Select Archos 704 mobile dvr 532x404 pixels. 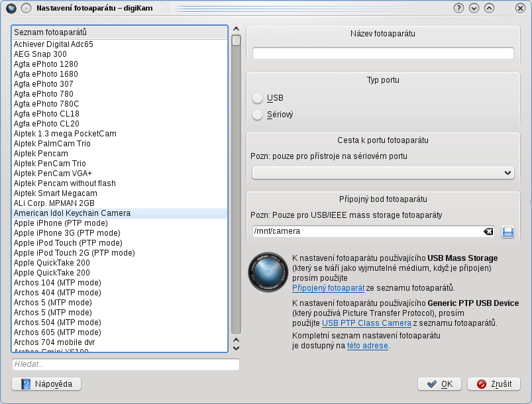click(x=119, y=342)
